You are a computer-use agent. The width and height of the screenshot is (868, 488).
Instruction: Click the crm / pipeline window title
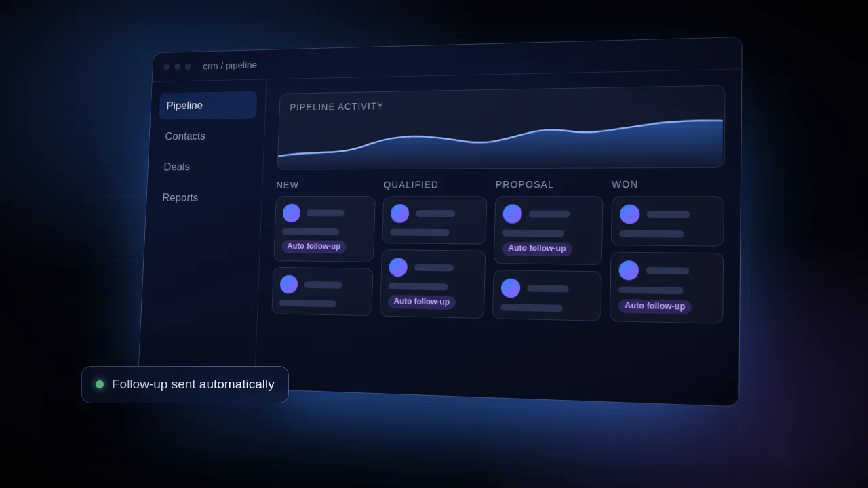tap(230, 66)
